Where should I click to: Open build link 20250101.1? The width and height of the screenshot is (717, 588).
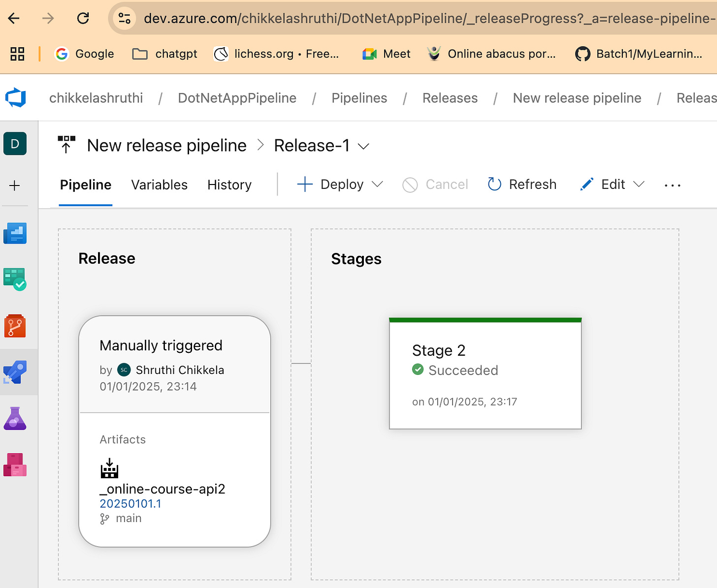130,503
